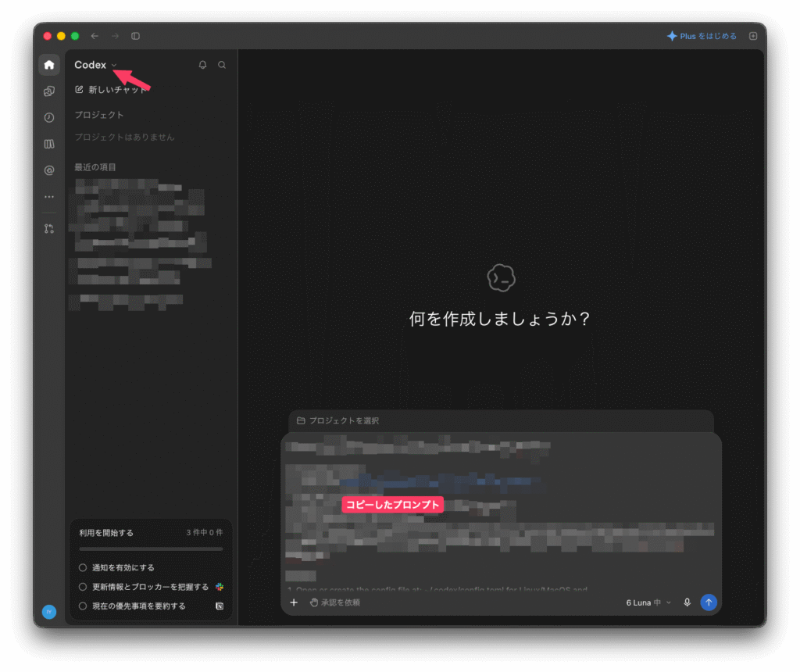Expand the Codex dropdown chevron
This screenshot has width=800, height=672.
pyautogui.click(x=114, y=66)
